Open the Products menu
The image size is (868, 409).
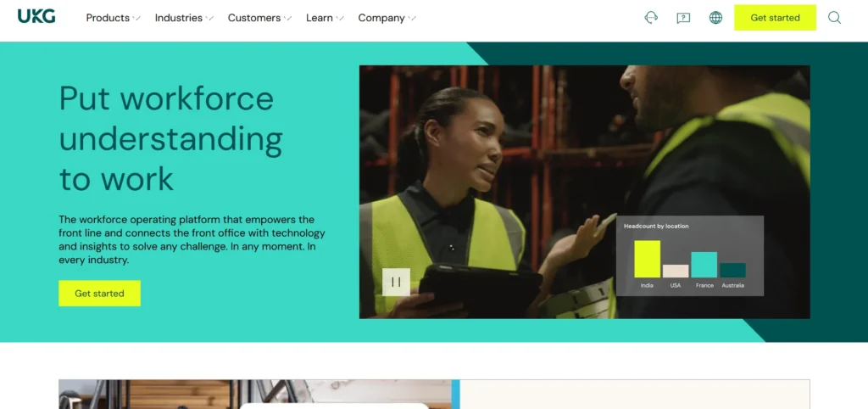(108, 18)
